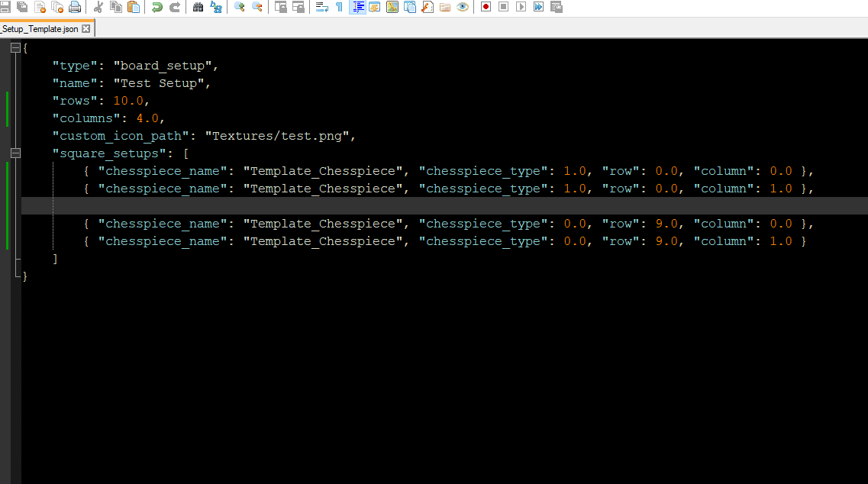868x484 pixels.
Task: Click the final closing curly brace
Action: click(25, 276)
